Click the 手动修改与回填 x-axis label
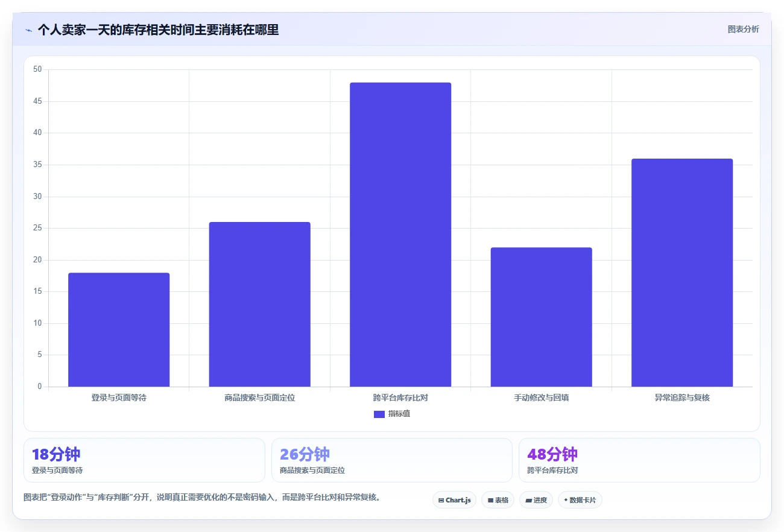 pos(542,398)
